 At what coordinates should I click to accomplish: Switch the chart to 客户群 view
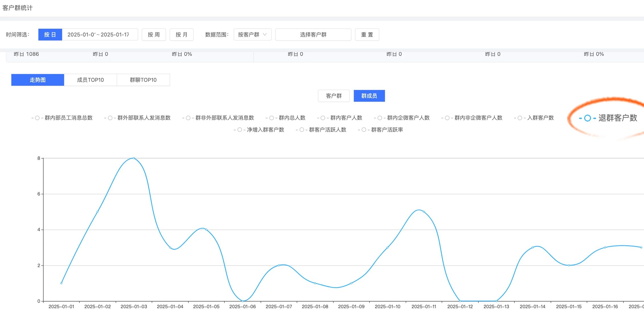coord(333,96)
